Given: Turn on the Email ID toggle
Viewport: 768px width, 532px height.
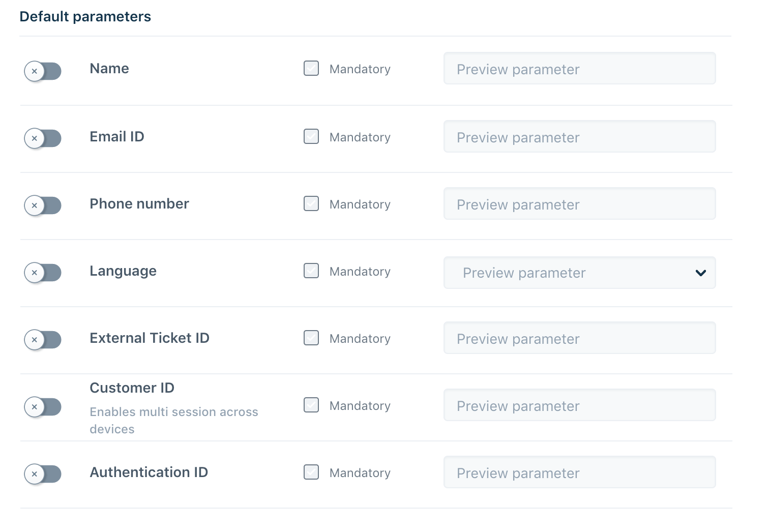Looking at the screenshot, I should (x=43, y=138).
